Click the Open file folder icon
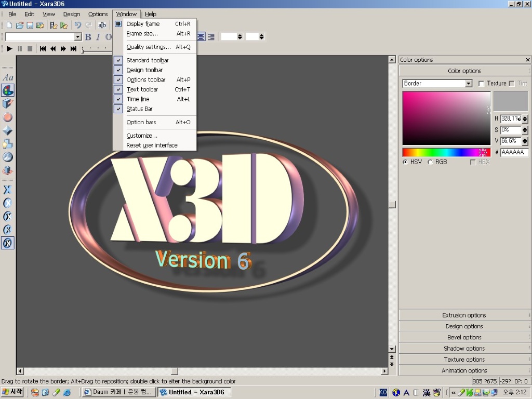 click(20, 25)
